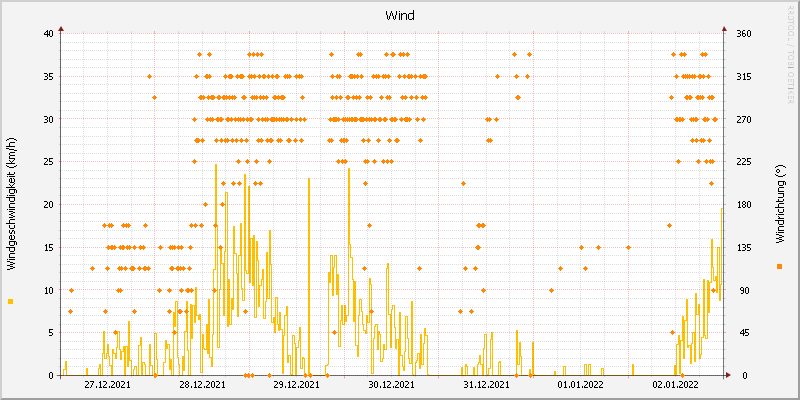
Task: Click the "Windgeschwindigkeit (km/h)" axis label
Action: point(11,204)
